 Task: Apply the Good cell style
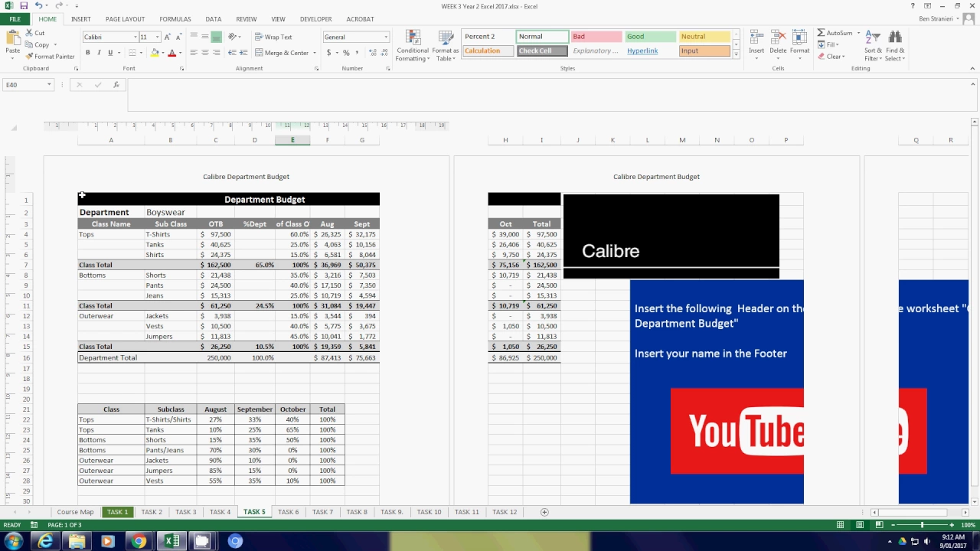651,37
